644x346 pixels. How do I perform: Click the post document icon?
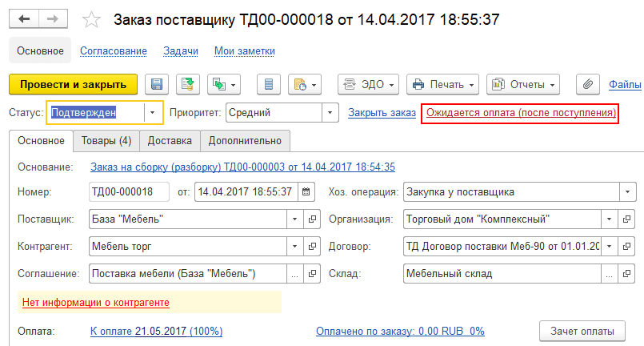pos(188,84)
